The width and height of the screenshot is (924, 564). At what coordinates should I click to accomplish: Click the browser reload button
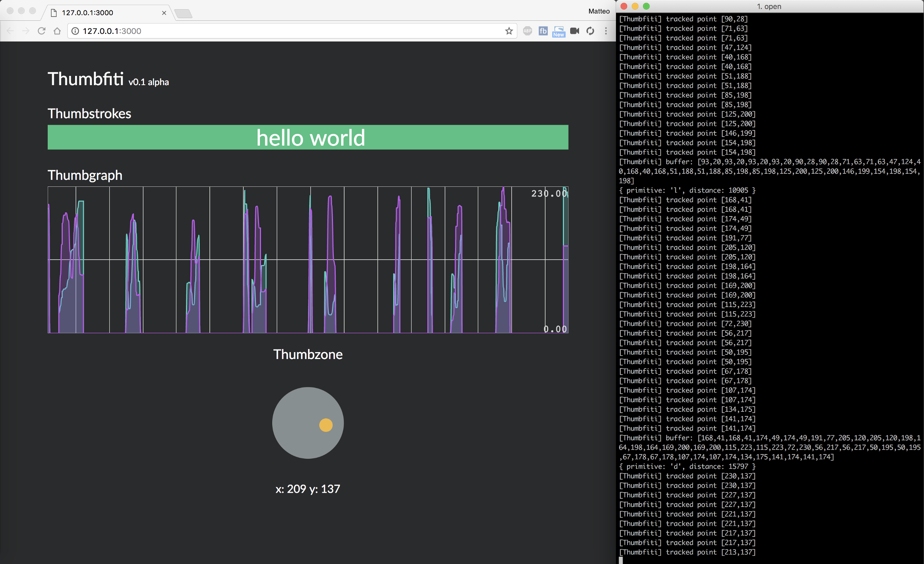[42, 31]
